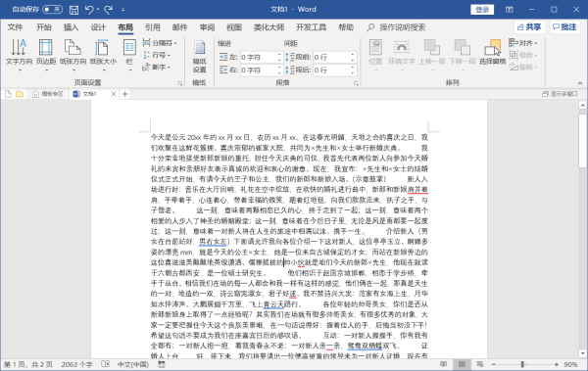Click the 左 indent spinner arrows
Image resolution: width=588 pixels, height=371 pixels.
279,58
